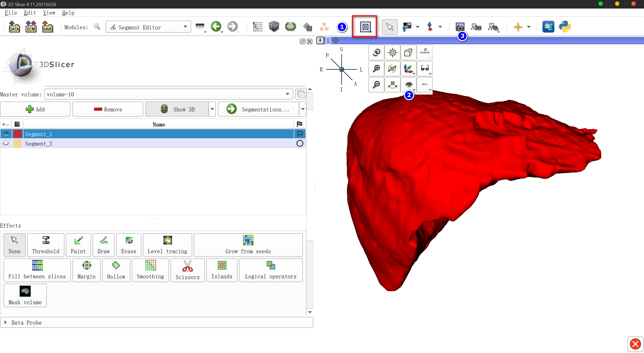Activate the Threshold effect
This screenshot has width=644, height=353.
(x=46, y=245)
